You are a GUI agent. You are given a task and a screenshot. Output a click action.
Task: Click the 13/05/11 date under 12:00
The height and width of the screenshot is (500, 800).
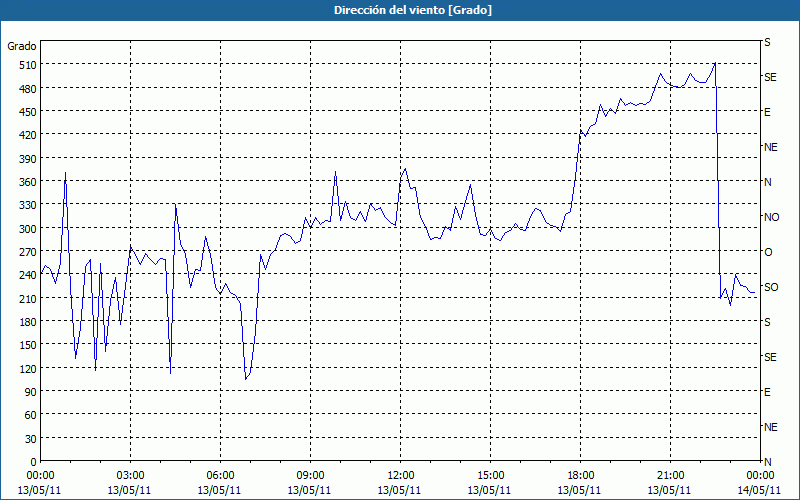399,490
